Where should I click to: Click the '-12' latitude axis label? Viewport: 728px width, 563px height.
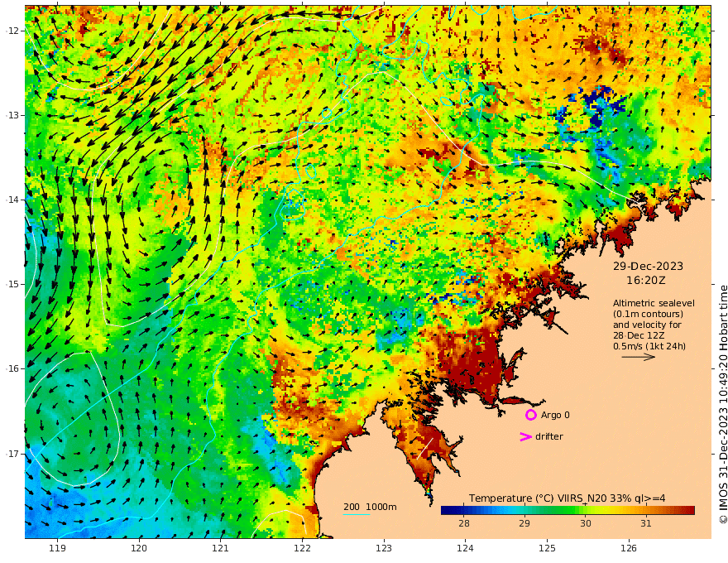12,31
